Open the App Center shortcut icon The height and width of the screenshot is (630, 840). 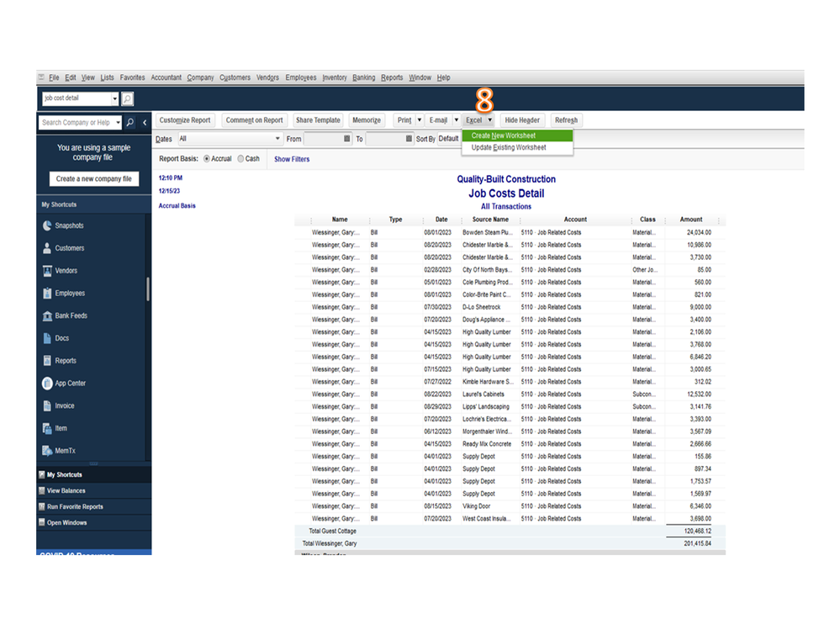[47, 383]
